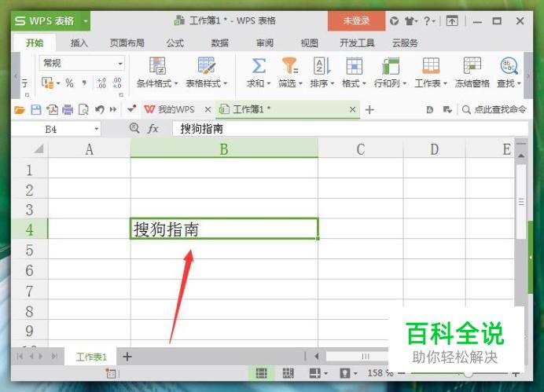Expand the 条件格式 dropdown arrow
The height and width of the screenshot is (392, 544).
click(x=176, y=83)
